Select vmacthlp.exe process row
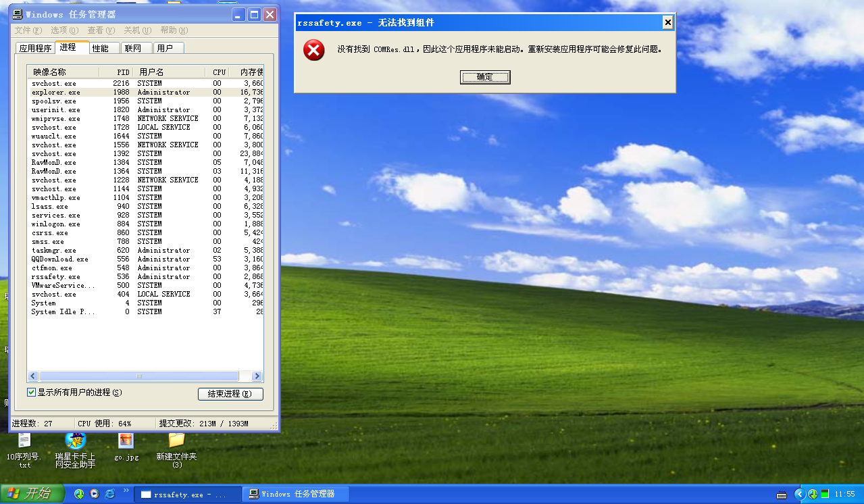 coord(146,197)
